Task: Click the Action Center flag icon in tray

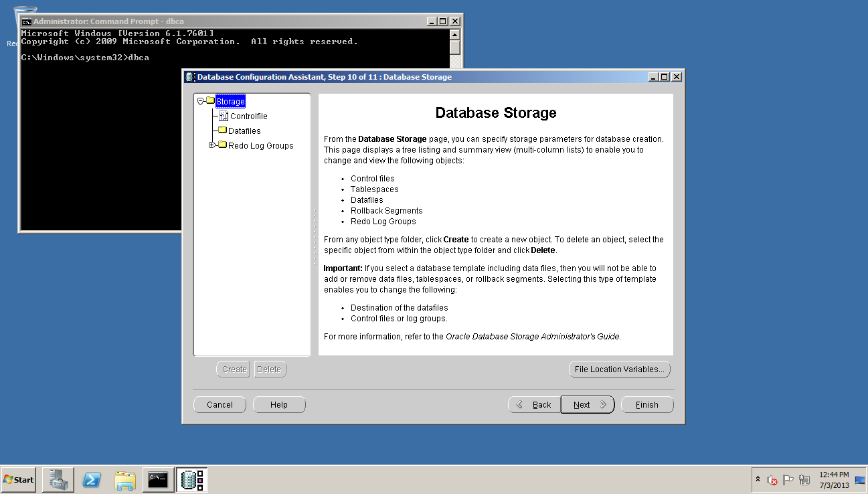Action: click(x=788, y=480)
